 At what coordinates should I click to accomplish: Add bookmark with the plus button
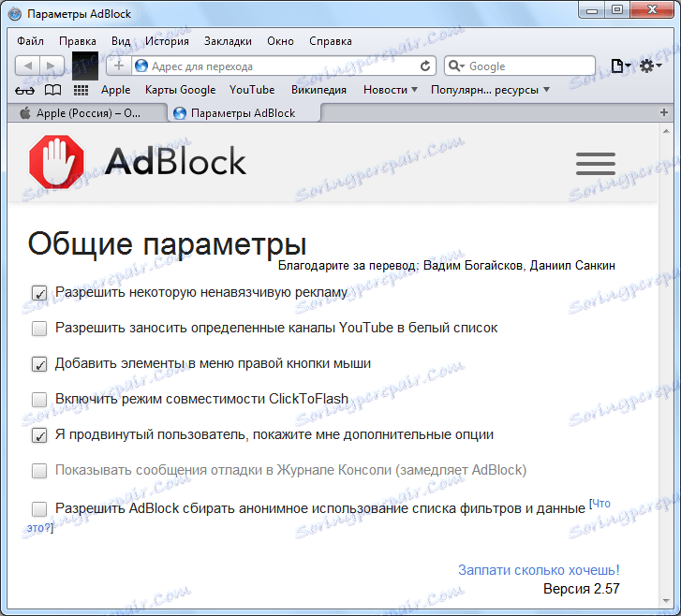point(119,66)
